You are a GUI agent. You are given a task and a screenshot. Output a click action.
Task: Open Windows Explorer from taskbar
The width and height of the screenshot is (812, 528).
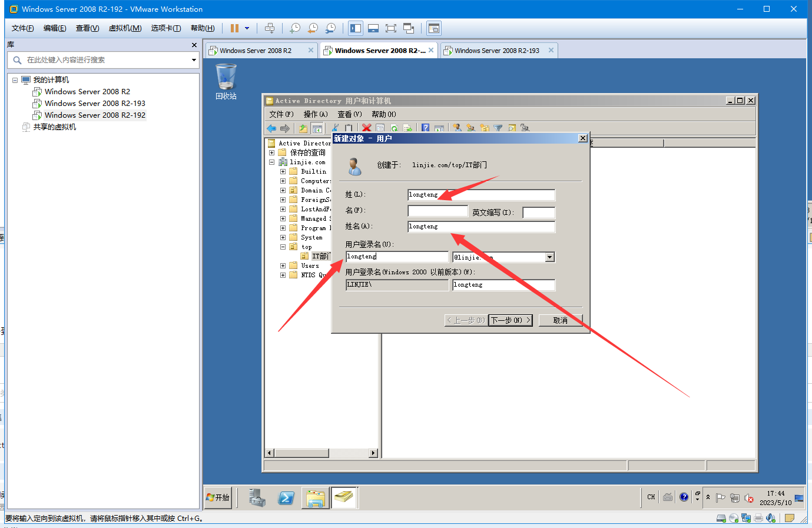click(x=316, y=498)
